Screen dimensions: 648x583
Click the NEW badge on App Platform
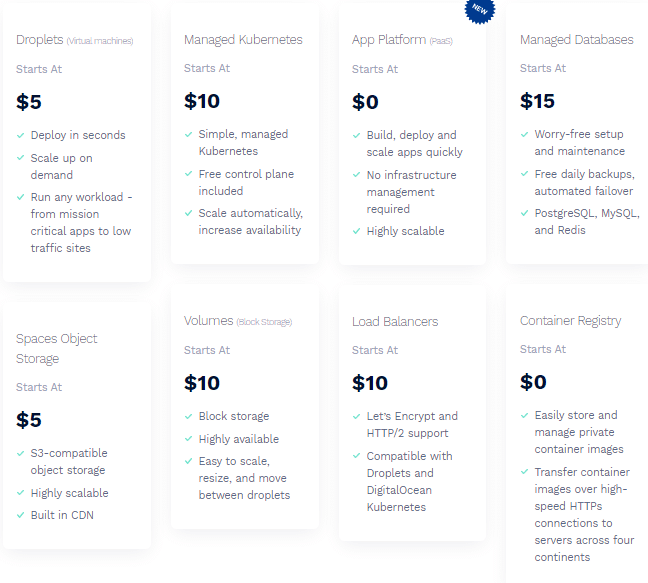(x=480, y=10)
